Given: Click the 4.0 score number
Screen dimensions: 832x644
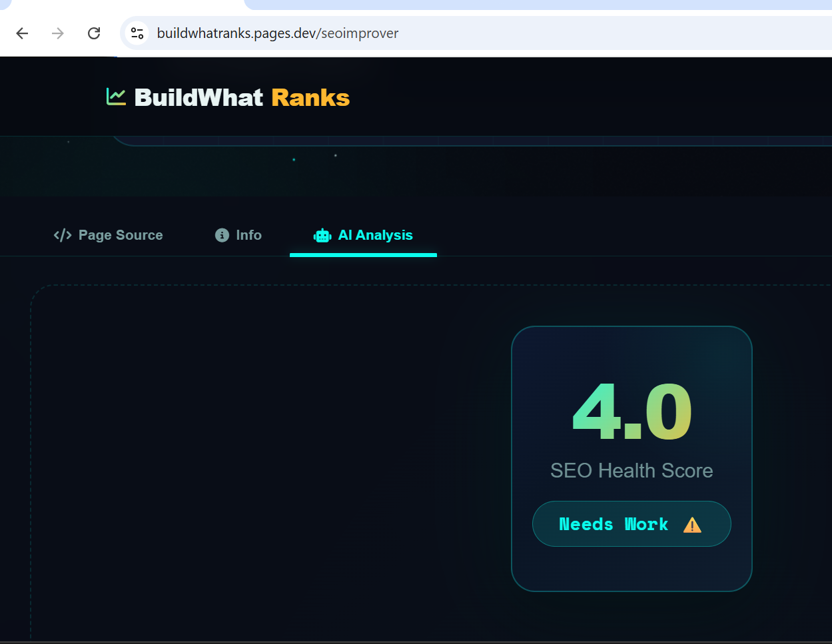Looking at the screenshot, I should pyautogui.click(x=631, y=413).
